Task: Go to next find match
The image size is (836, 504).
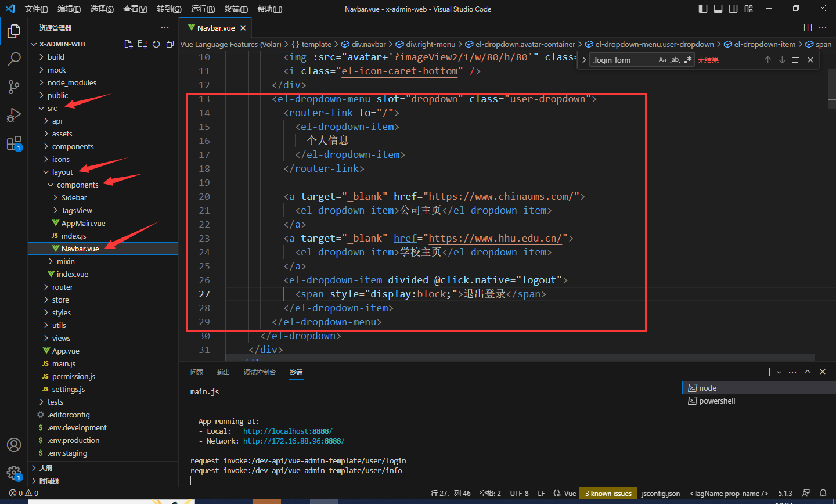Action: click(782, 60)
